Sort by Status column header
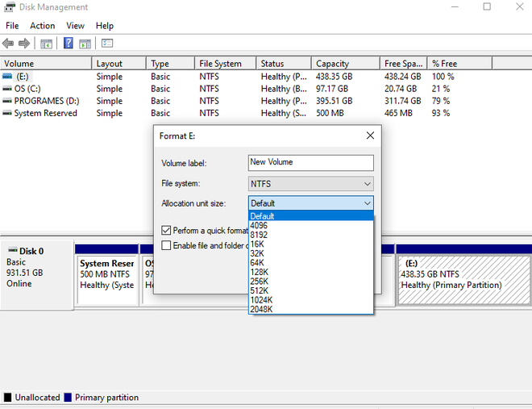 pos(284,64)
